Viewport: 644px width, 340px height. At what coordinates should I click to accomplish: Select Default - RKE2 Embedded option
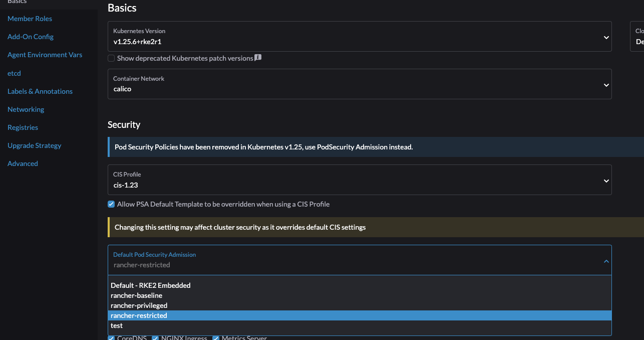pyautogui.click(x=150, y=285)
